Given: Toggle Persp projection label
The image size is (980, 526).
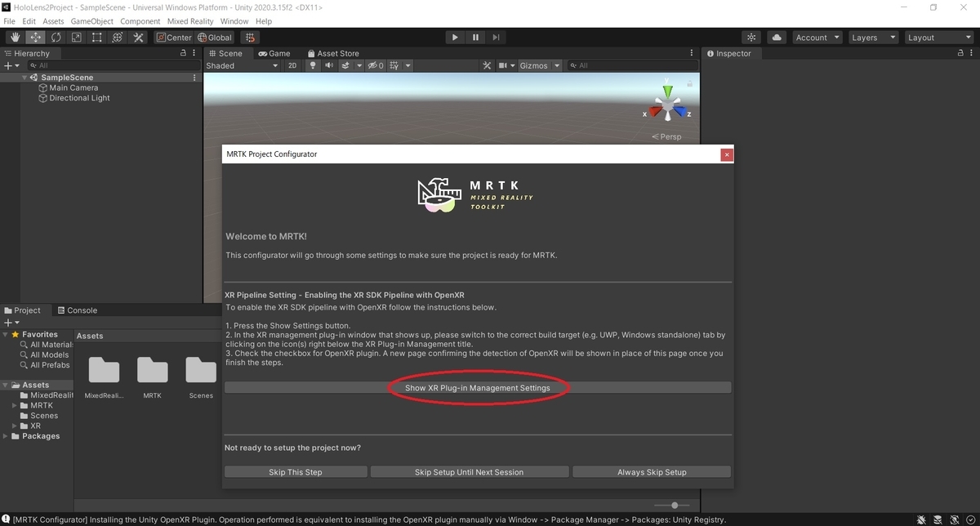Looking at the screenshot, I should (x=666, y=136).
